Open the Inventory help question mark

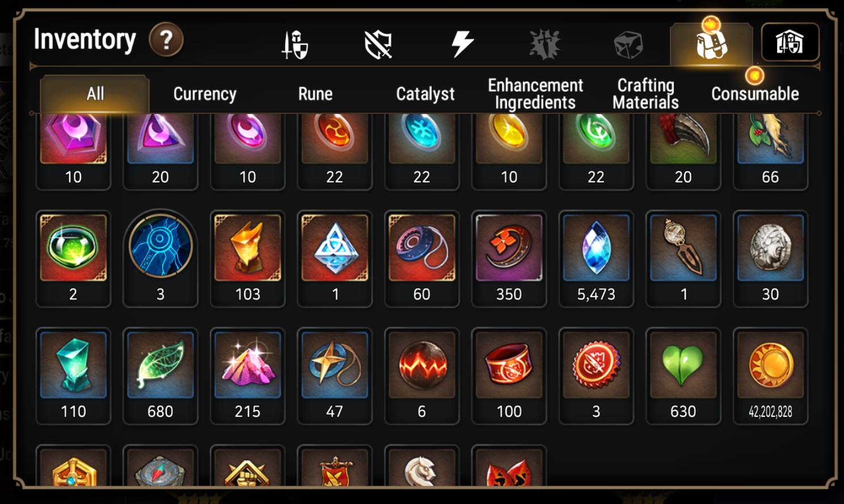[166, 40]
